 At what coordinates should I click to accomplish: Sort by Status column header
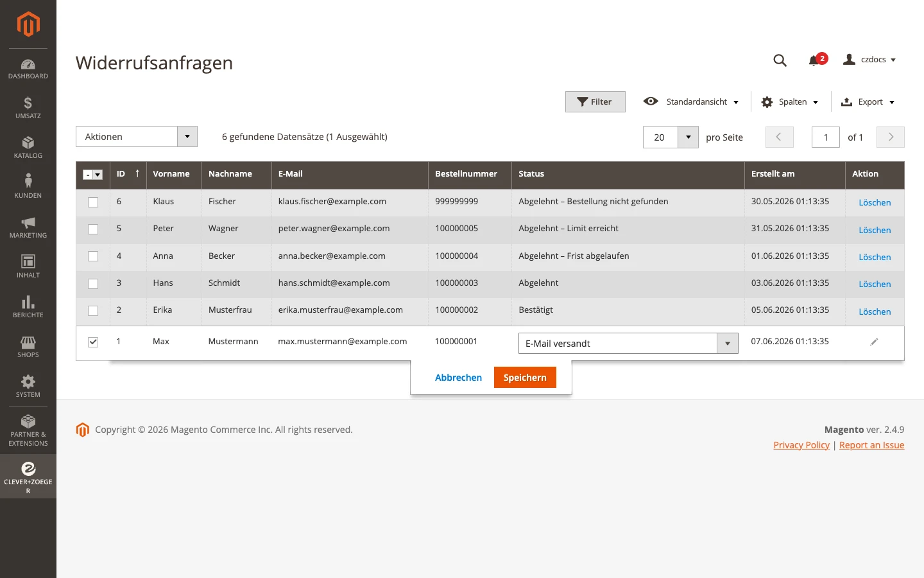628,174
